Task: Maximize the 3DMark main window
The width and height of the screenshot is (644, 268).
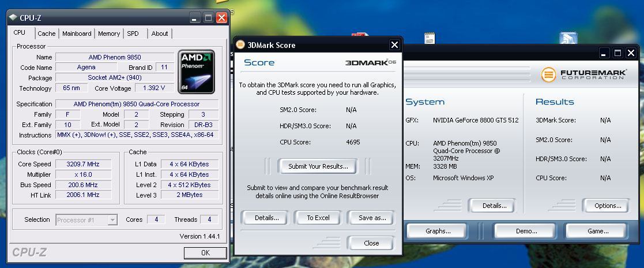Action: [617, 53]
